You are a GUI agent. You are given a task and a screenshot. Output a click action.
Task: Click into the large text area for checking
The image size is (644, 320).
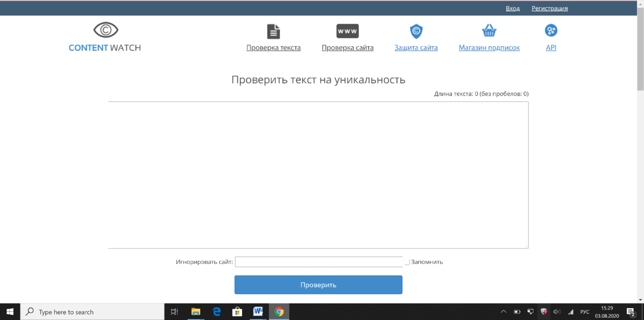click(318, 175)
